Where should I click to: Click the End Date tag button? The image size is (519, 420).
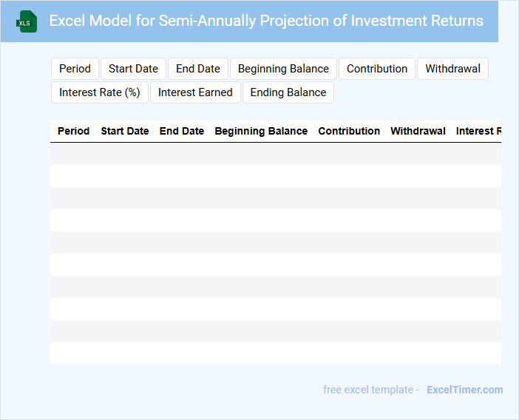pos(197,69)
